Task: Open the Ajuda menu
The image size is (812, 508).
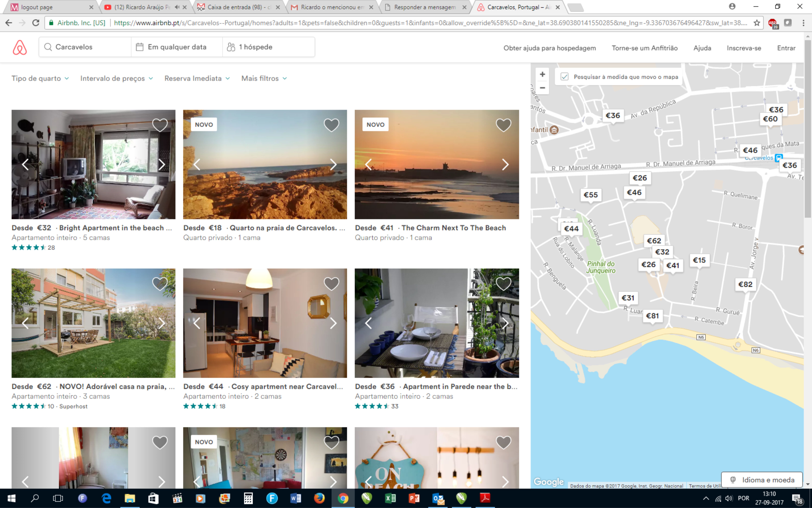Action: [702, 48]
